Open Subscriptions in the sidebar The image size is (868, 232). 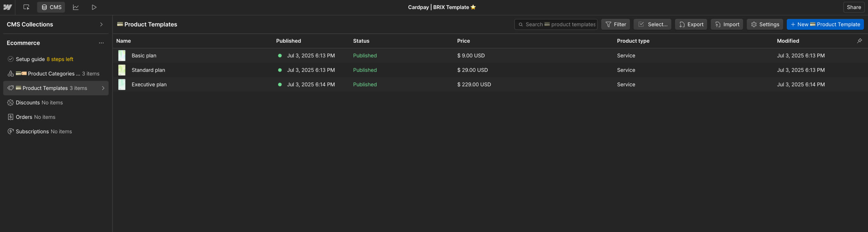[x=56, y=131]
